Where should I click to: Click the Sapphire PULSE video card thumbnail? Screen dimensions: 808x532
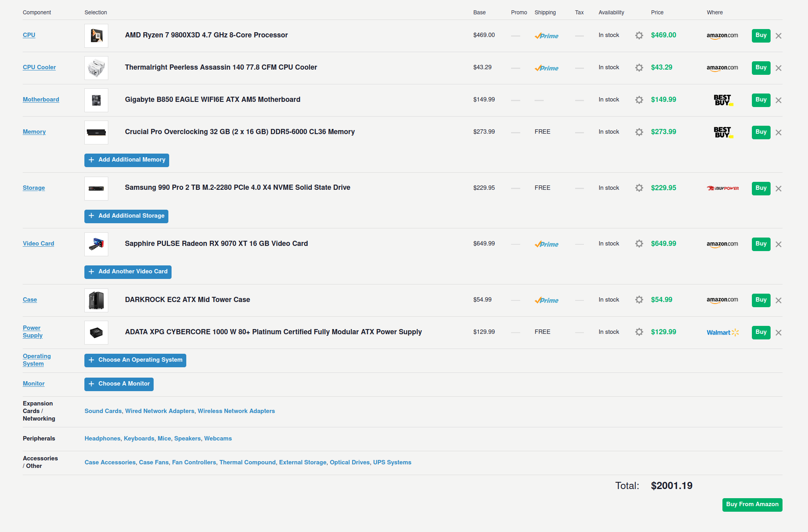(x=96, y=244)
